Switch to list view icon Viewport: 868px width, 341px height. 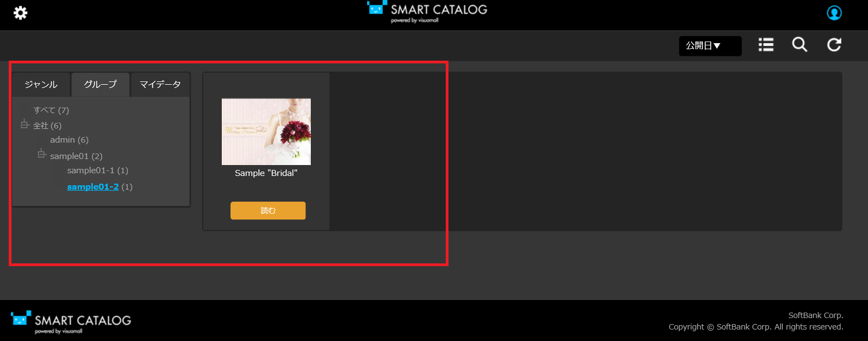[x=766, y=45]
